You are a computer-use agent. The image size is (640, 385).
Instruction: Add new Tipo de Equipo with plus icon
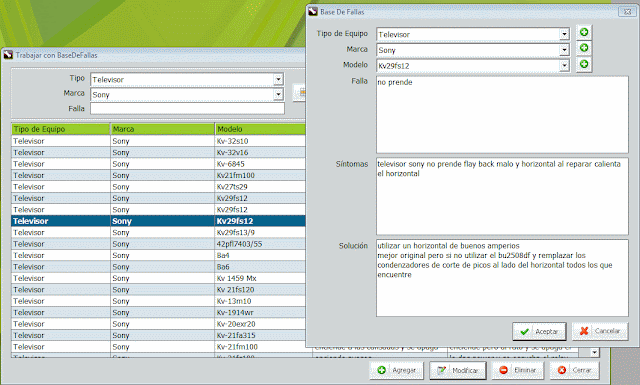584,32
